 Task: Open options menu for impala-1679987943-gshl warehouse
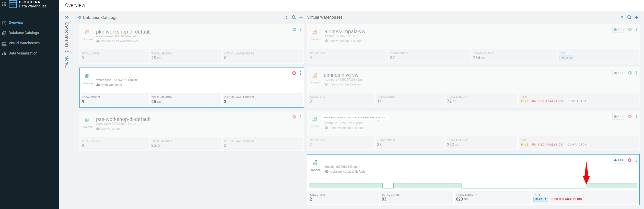(636, 160)
